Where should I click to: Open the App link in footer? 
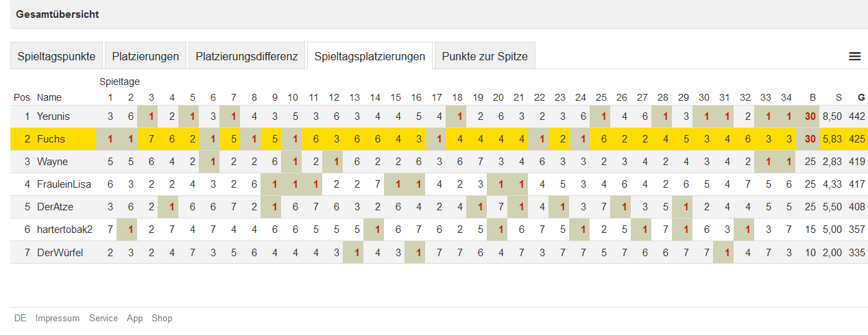(134, 319)
